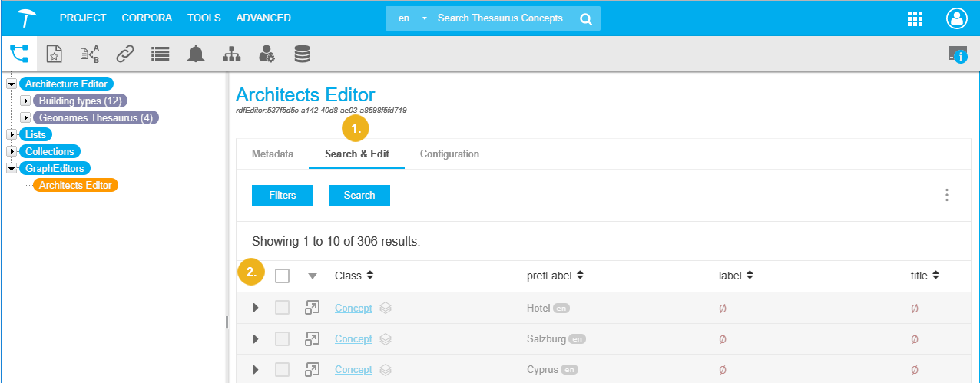Screen dimensions: 980x383
Task: Open the Hotel row detail icon
Action: point(313,308)
